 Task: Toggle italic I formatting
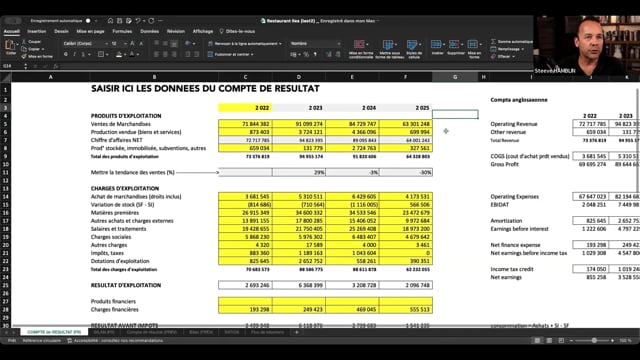click(74, 54)
